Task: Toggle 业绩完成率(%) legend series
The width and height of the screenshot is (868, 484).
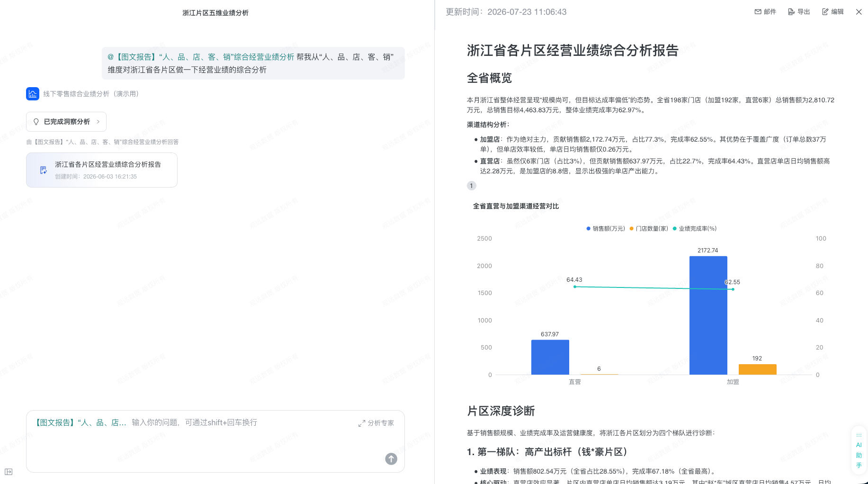Action: pyautogui.click(x=695, y=229)
